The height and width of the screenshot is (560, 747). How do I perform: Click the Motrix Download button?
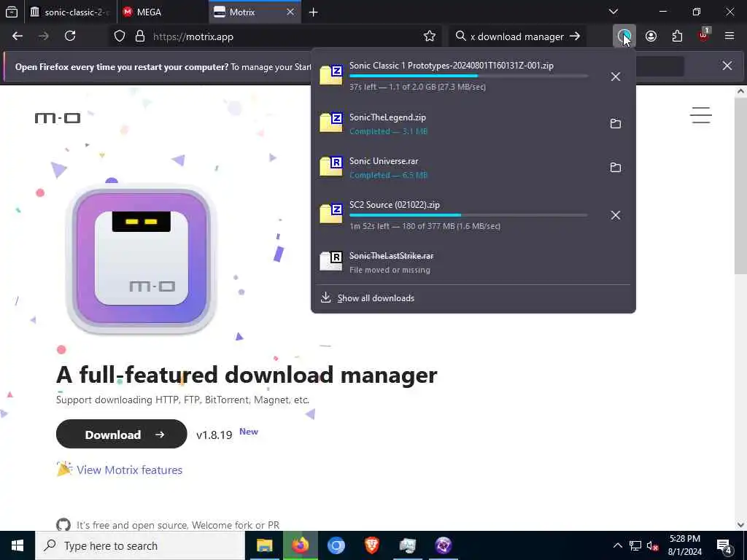[122, 435]
